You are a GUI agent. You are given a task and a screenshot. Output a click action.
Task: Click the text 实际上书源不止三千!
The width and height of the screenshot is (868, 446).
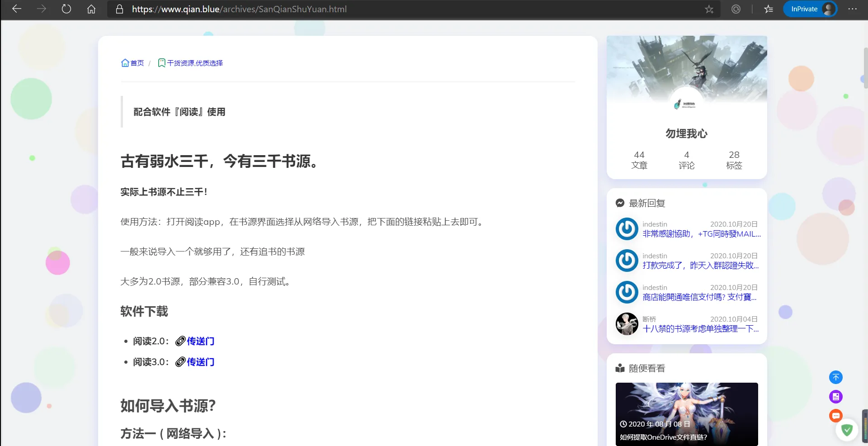(164, 192)
